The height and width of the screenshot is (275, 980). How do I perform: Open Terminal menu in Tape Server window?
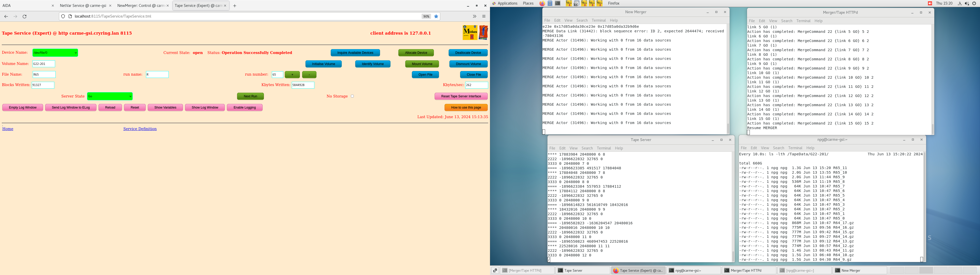click(603, 148)
